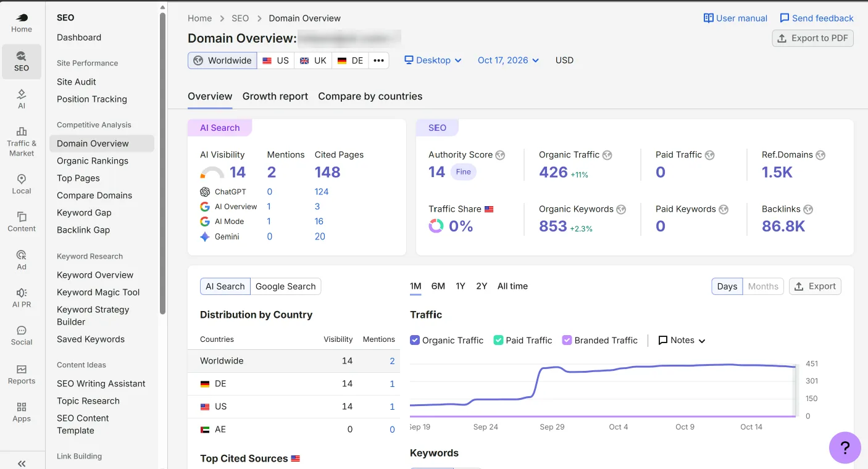Screen dimensions: 868x469
Task: Click the Send feedback link
Action: coord(817,19)
